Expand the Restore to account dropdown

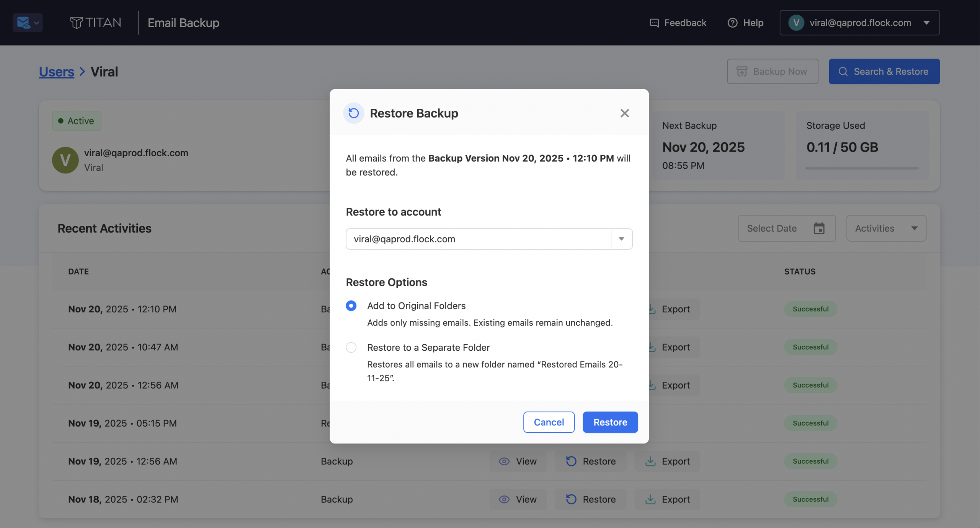[x=621, y=239]
